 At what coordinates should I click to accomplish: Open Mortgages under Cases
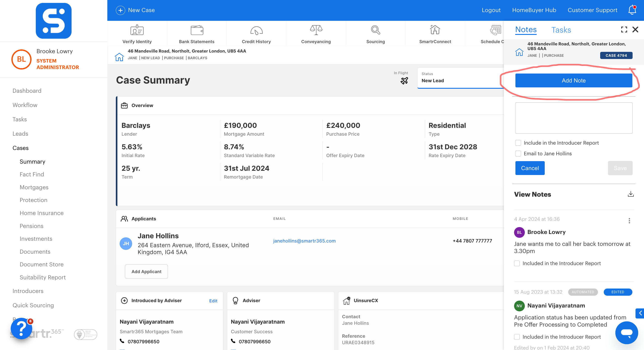point(34,187)
